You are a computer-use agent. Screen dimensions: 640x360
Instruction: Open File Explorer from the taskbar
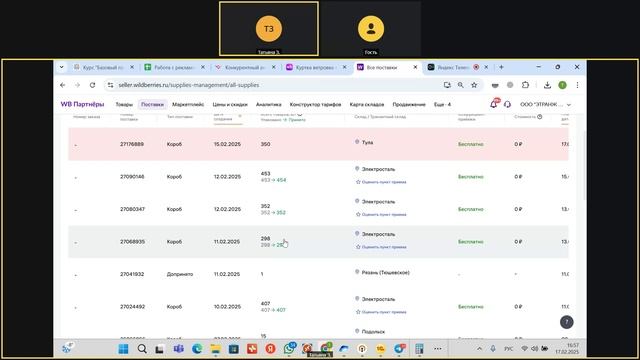[216, 349]
